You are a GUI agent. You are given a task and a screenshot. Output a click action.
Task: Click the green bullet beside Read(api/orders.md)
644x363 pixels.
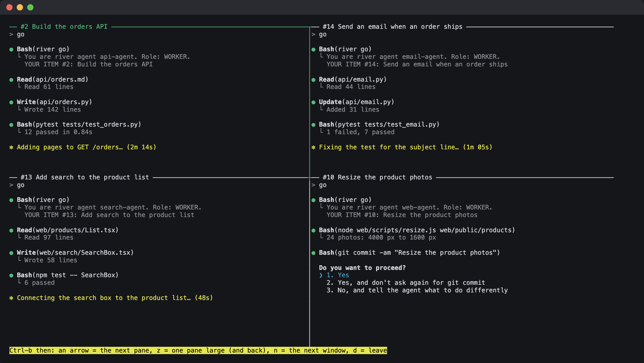(x=11, y=80)
